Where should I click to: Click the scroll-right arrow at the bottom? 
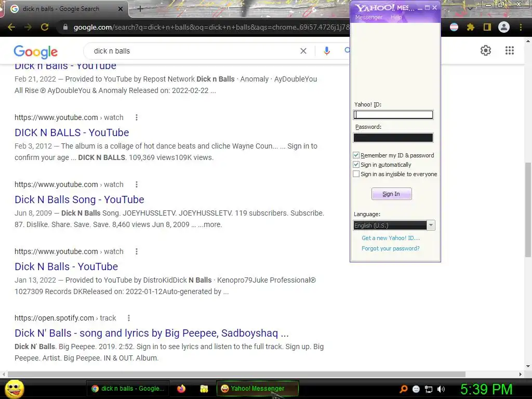coord(521,374)
